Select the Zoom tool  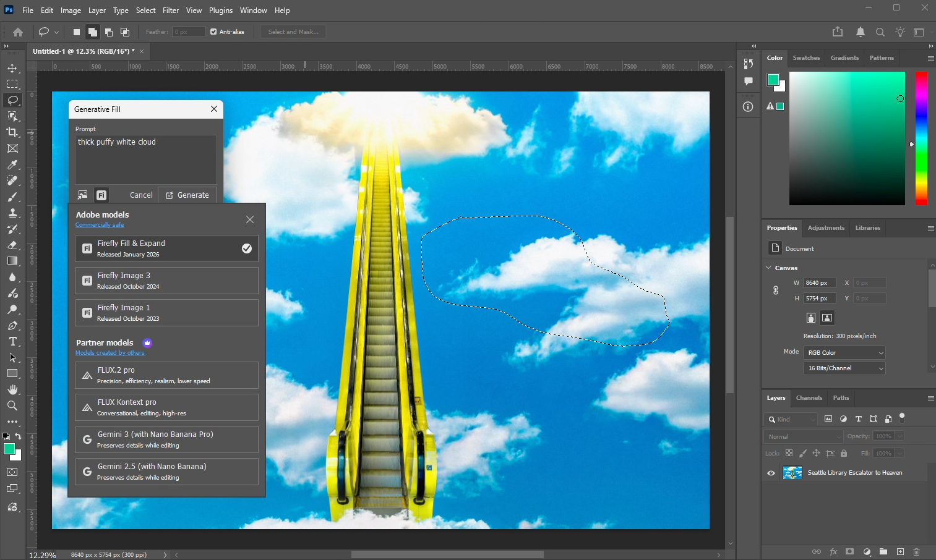(x=12, y=406)
